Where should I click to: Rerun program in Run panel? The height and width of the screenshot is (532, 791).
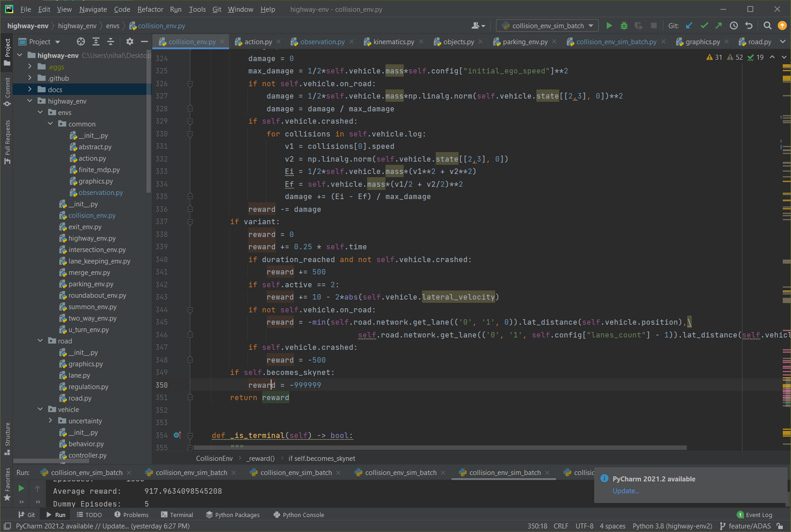point(21,489)
